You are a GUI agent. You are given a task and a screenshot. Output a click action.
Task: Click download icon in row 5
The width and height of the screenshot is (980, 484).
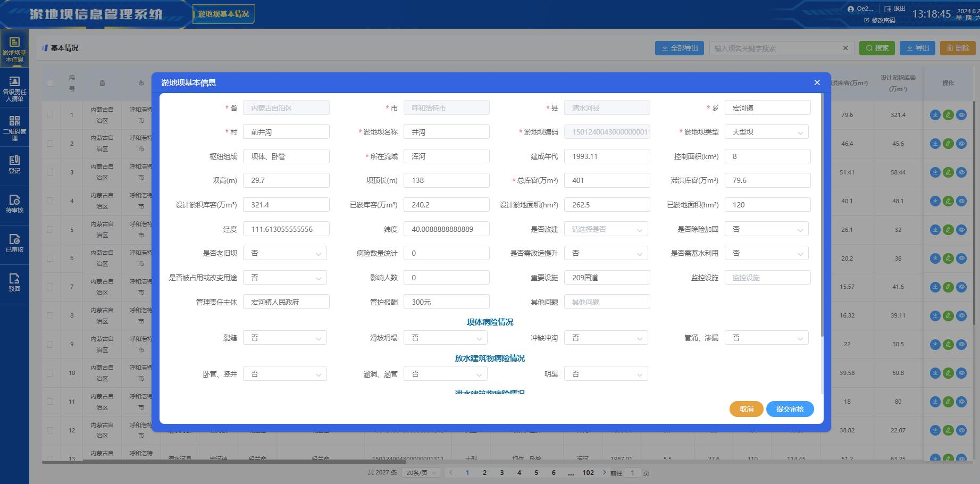935,230
